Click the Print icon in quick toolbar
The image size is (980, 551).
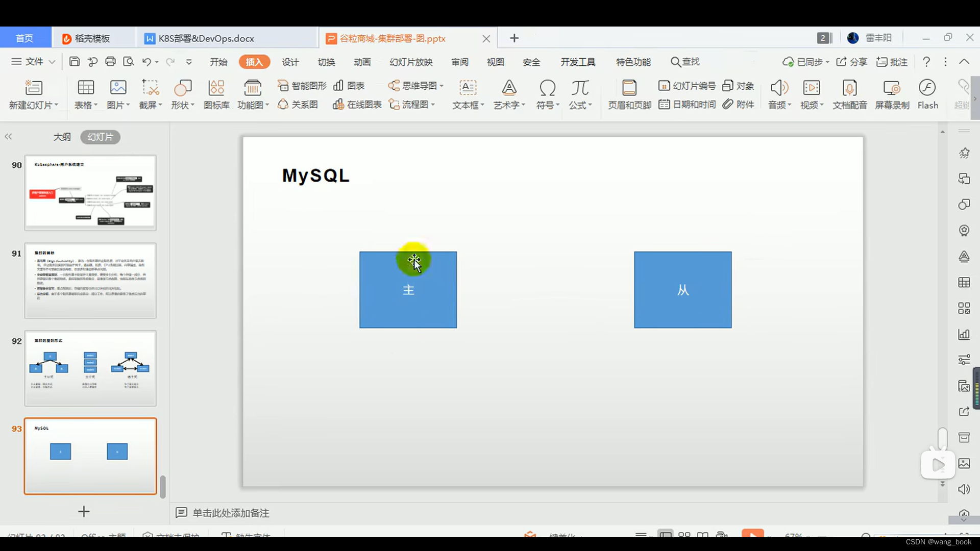(x=110, y=62)
